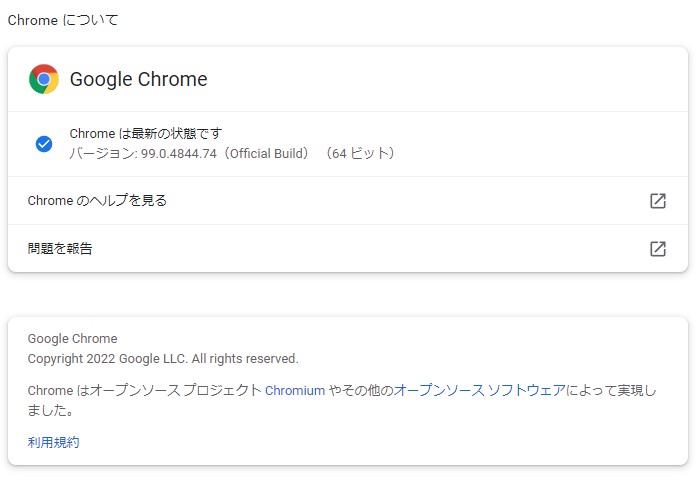
Task: Open the Chrome のヘルプを見る row
Action: [x=98, y=201]
